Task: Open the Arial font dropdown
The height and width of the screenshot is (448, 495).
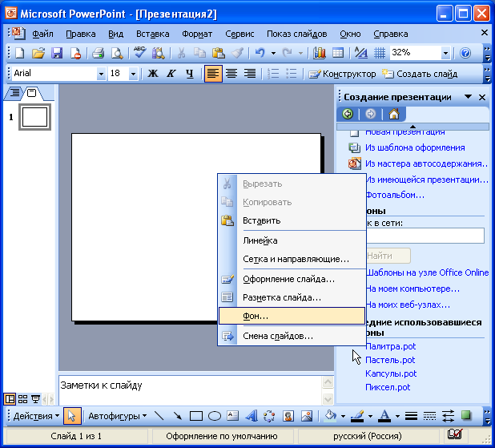Action: (x=101, y=74)
